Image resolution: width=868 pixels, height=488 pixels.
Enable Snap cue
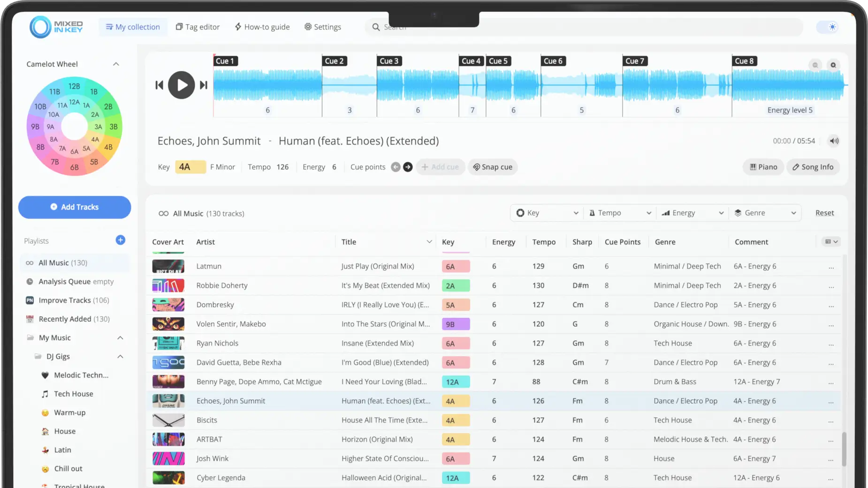pyautogui.click(x=493, y=167)
